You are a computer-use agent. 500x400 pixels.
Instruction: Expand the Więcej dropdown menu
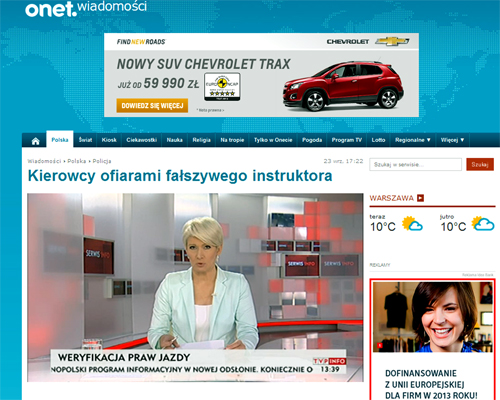click(x=452, y=140)
